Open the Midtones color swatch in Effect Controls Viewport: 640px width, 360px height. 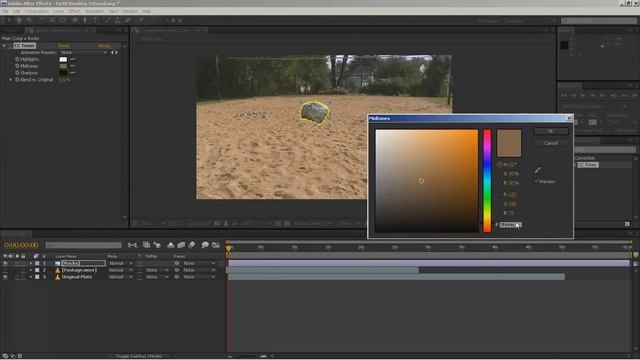pyautogui.click(x=63, y=66)
